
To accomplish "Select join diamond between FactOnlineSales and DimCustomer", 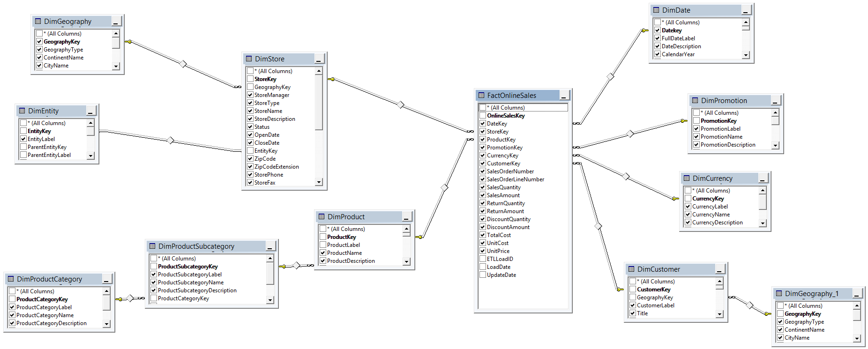I will pyautogui.click(x=598, y=226).
